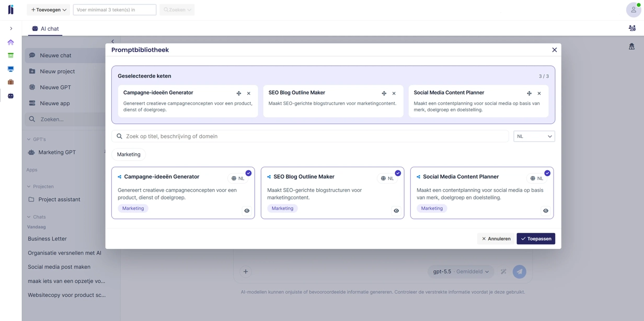The image size is (644, 321).
Task: Open Organisatie versnellen met AI chat
Action: coord(66,253)
